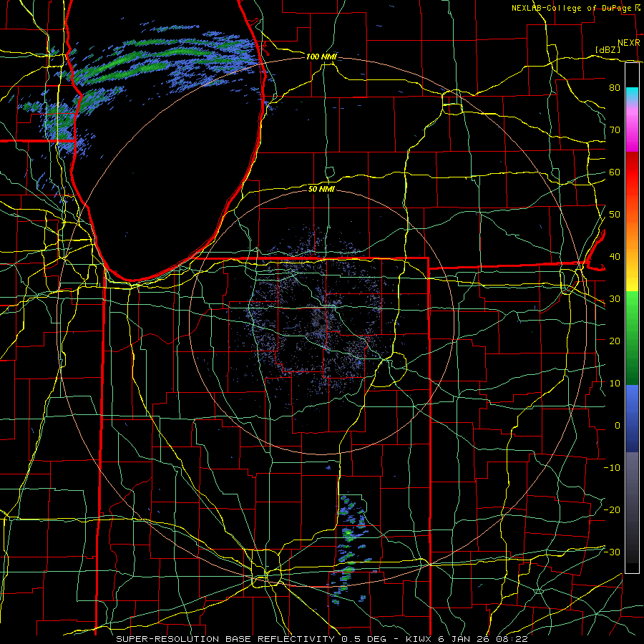This screenshot has width=644, height=644.
Task: Click the 30 value on dBZ scale
Action: pos(615,299)
